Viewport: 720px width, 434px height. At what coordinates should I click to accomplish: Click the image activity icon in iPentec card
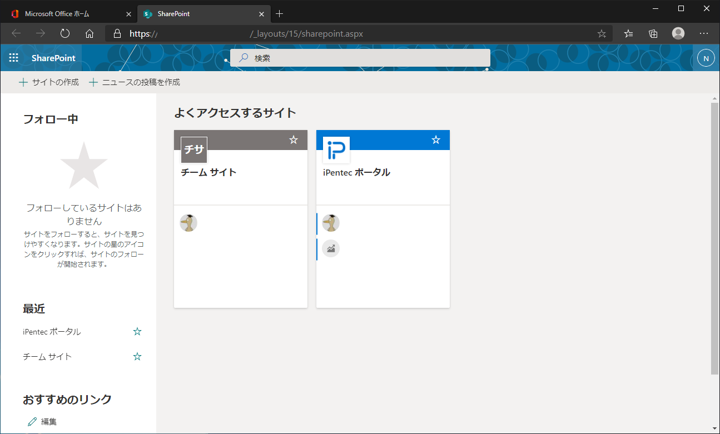pyautogui.click(x=331, y=248)
